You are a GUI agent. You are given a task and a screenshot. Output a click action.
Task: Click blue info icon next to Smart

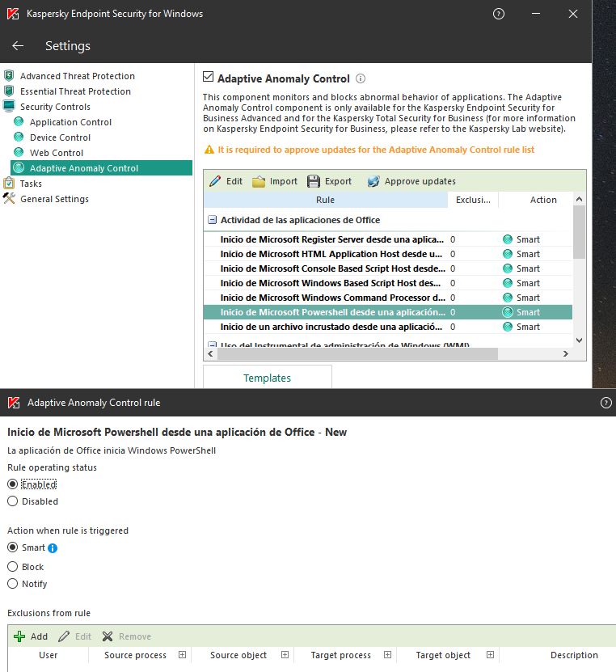pyautogui.click(x=53, y=548)
